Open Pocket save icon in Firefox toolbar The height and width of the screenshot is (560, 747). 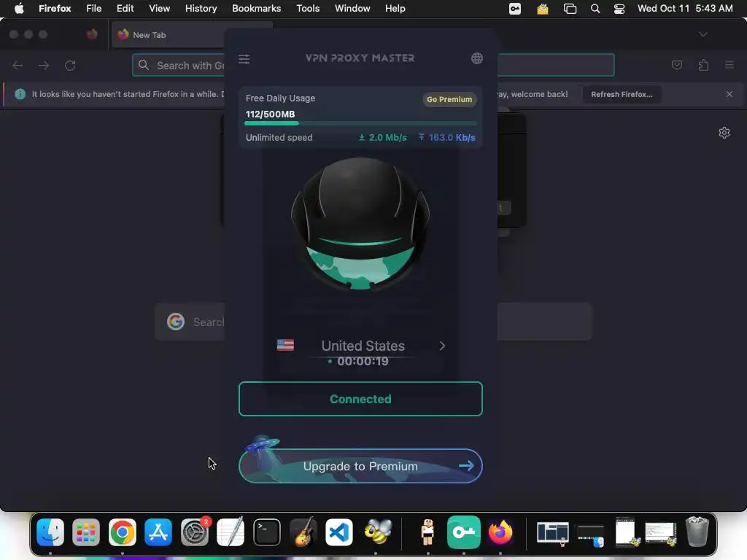676,65
